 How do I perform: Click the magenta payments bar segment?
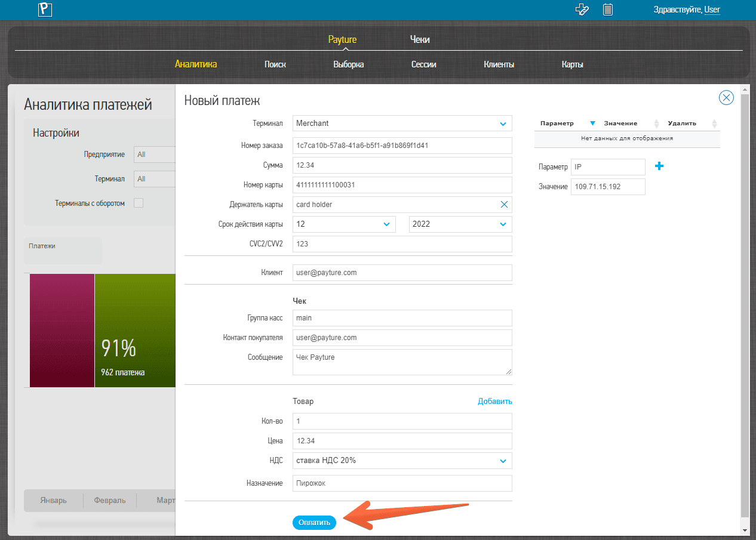click(62, 331)
